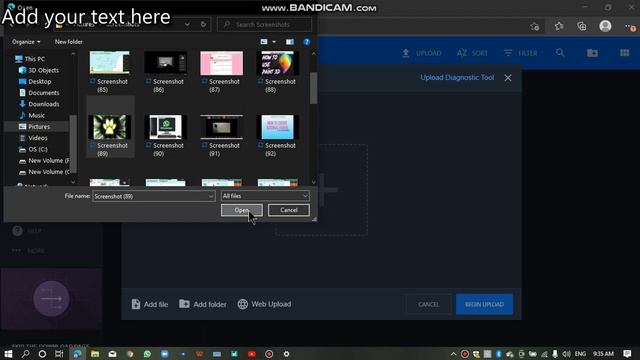Select Documents in navigation pane
640x360 pixels.
pos(39,93)
